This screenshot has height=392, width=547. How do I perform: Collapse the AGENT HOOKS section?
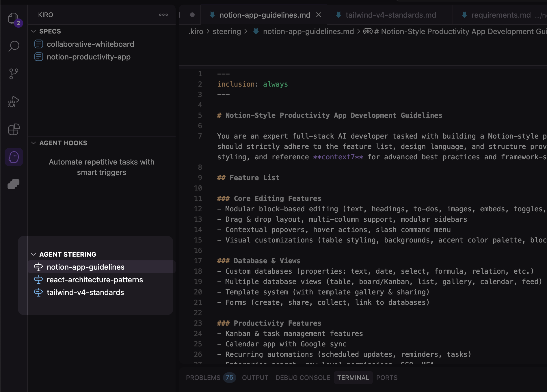(33, 143)
